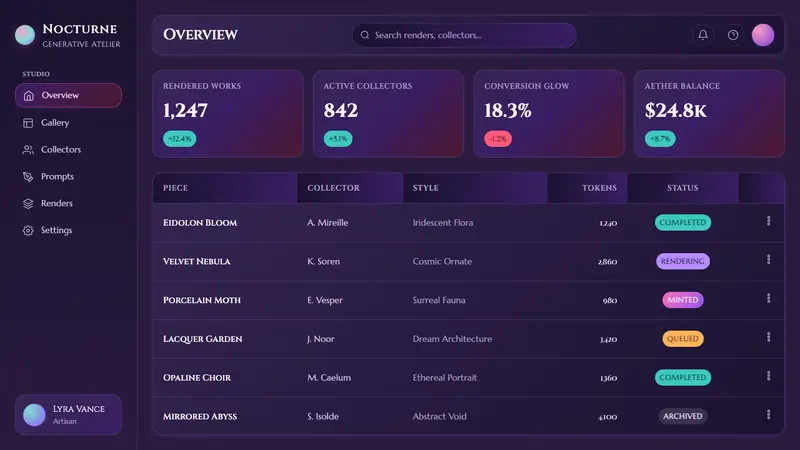800x450 pixels.
Task: Click the Rendering status badge
Action: [683, 261]
